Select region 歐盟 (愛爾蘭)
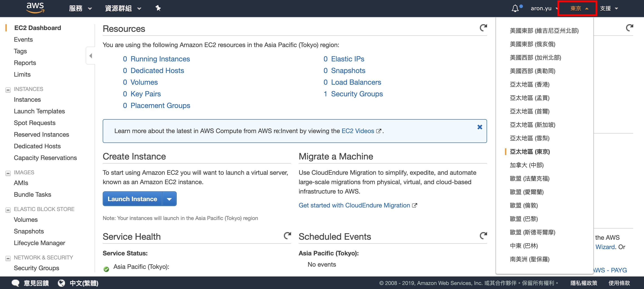The height and width of the screenshot is (289, 644). [527, 192]
